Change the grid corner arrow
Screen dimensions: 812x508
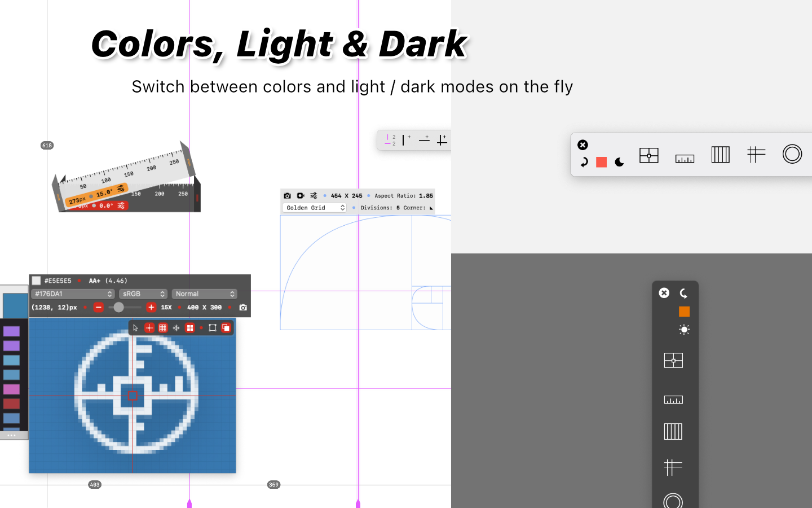tap(431, 208)
